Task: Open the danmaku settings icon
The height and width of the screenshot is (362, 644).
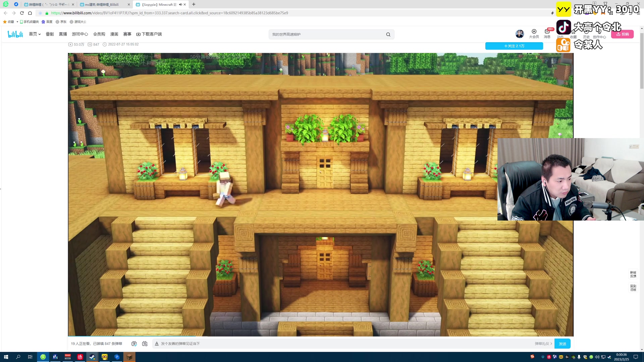Action: (x=145, y=344)
